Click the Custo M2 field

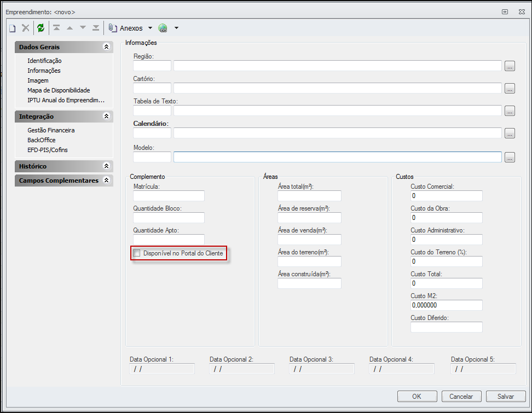pos(446,305)
